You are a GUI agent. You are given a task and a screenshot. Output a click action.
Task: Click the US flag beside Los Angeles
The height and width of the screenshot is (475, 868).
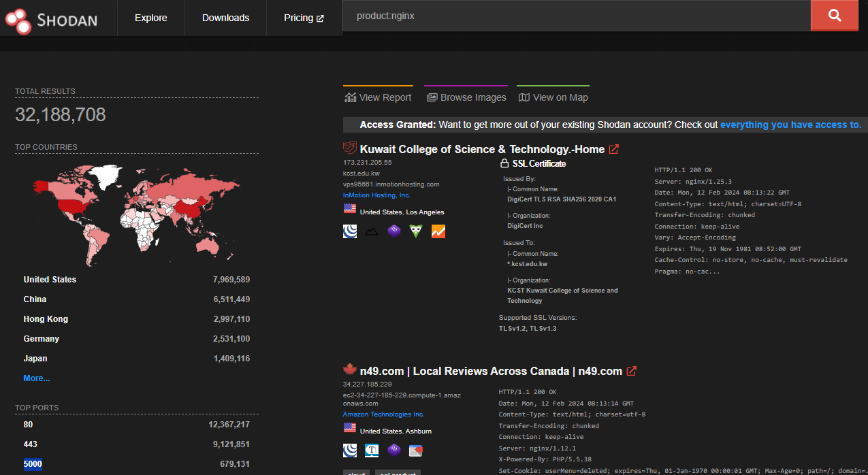(x=349, y=210)
